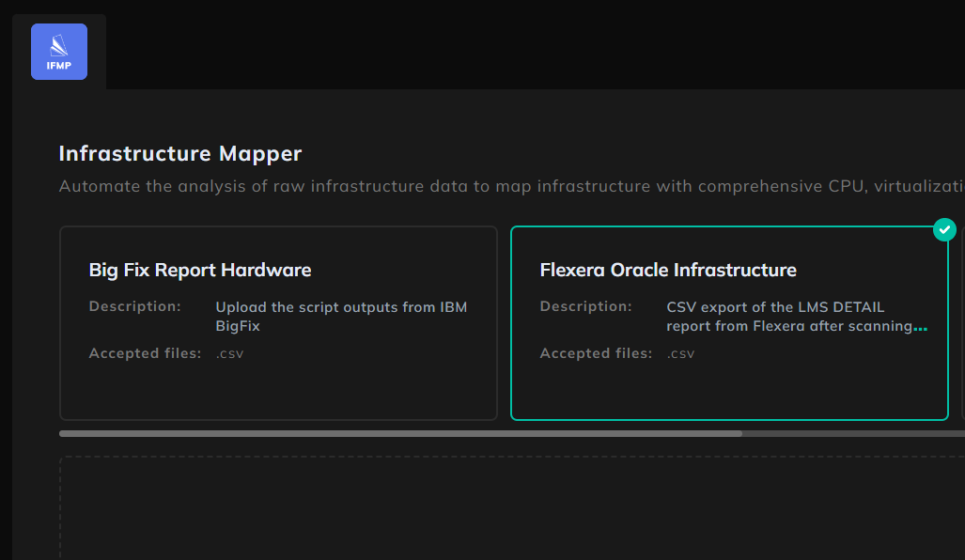Click the Flexera Oracle Infrastructure title
Screen dimensions: 965x560
[668, 270]
